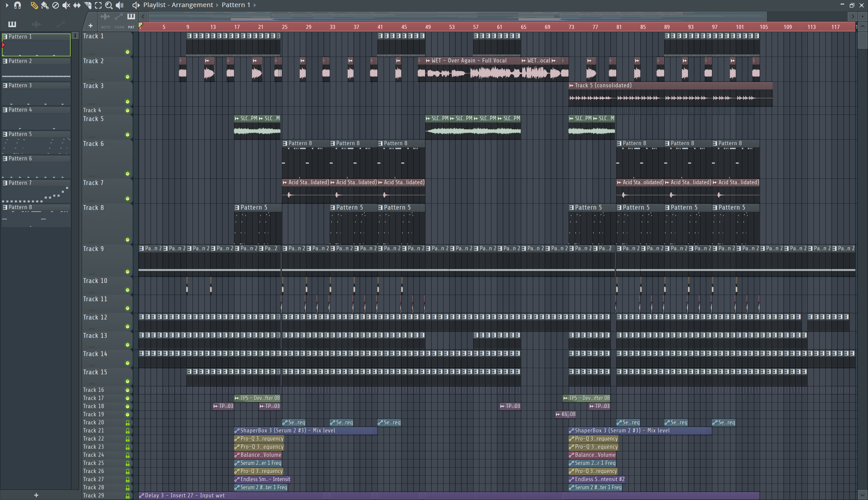Select Pattern 8 in the picker
Image resolution: width=868 pixels, height=500 pixels.
[x=36, y=215]
